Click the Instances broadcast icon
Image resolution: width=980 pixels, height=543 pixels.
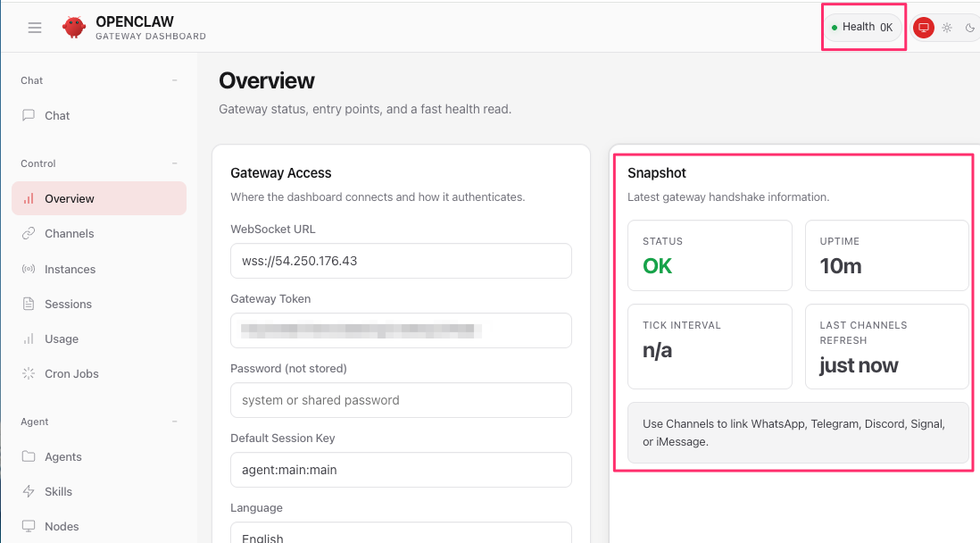click(29, 269)
